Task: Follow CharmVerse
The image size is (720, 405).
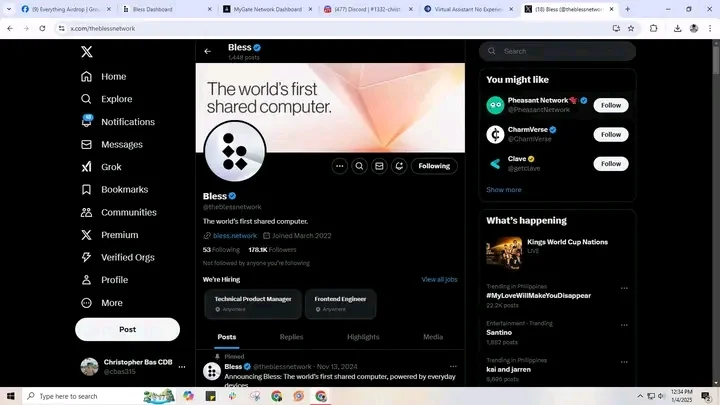Action: [x=611, y=135]
